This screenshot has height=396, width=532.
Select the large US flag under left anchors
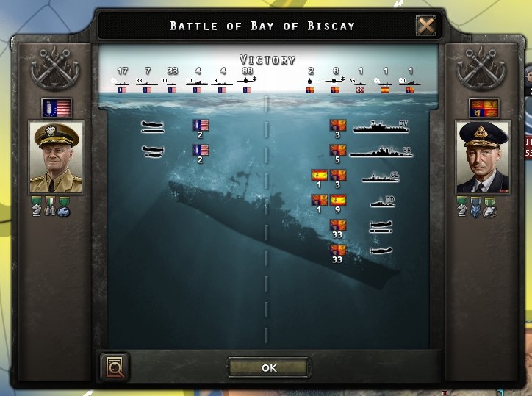tap(57, 107)
